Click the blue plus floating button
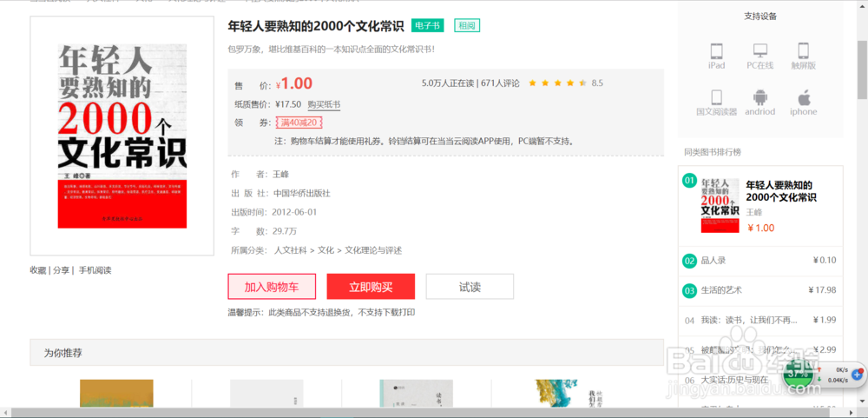This screenshot has width=868, height=418. [x=857, y=375]
